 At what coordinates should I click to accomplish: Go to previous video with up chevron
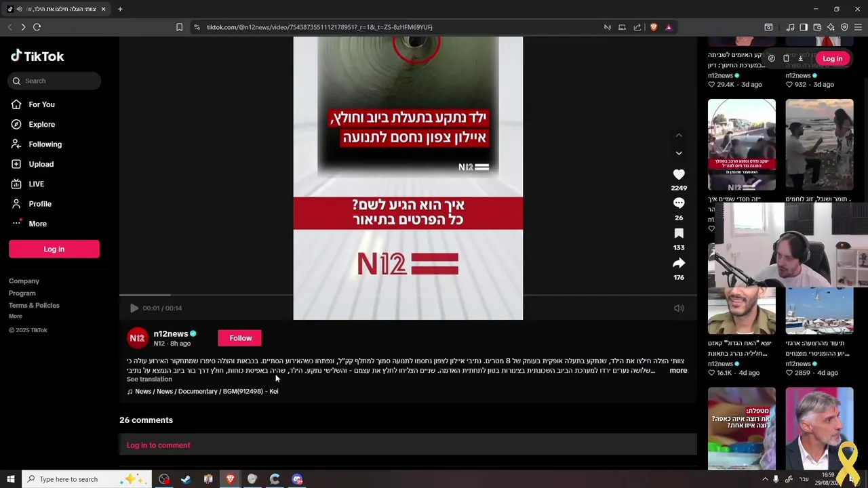point(679,135)
